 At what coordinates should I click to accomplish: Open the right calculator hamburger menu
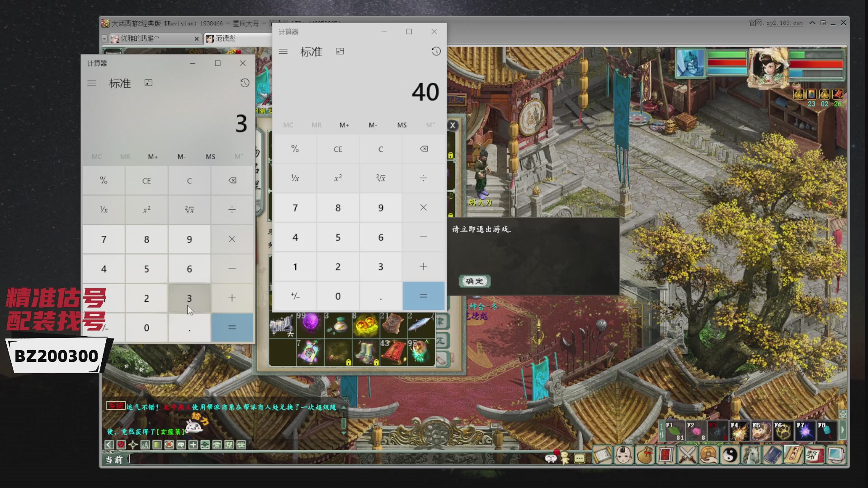pos(283,52)
